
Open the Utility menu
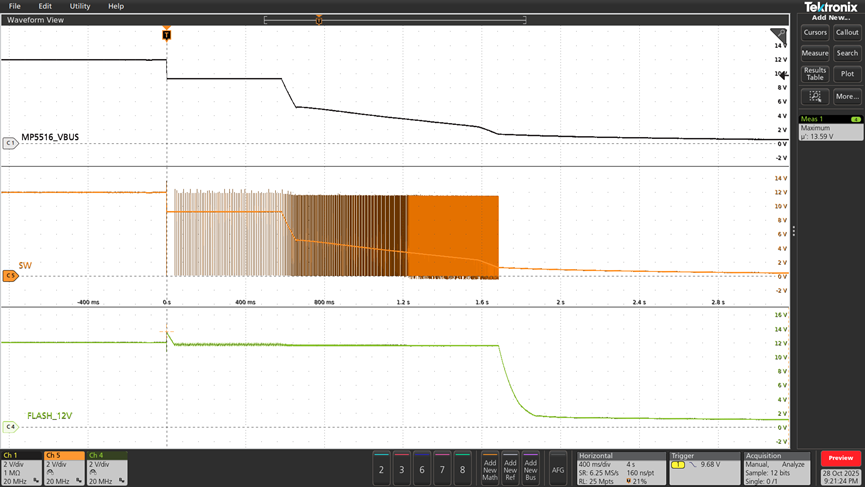(80, 6)
